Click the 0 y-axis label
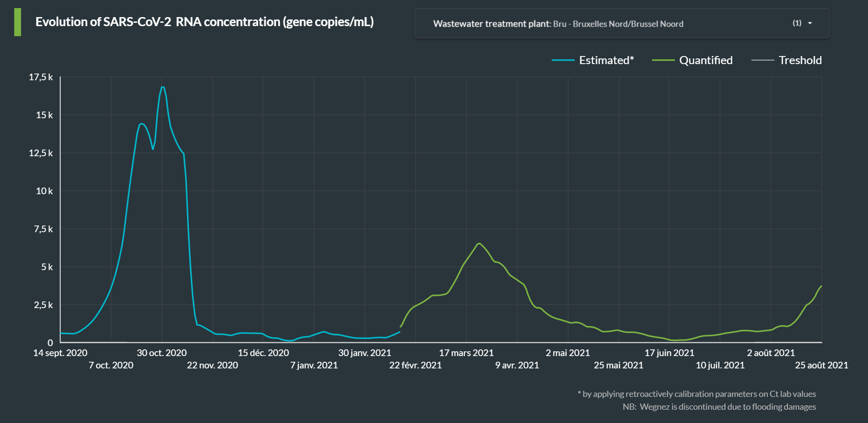Screen dimensions: 868x423 click(x=50, y=342)
